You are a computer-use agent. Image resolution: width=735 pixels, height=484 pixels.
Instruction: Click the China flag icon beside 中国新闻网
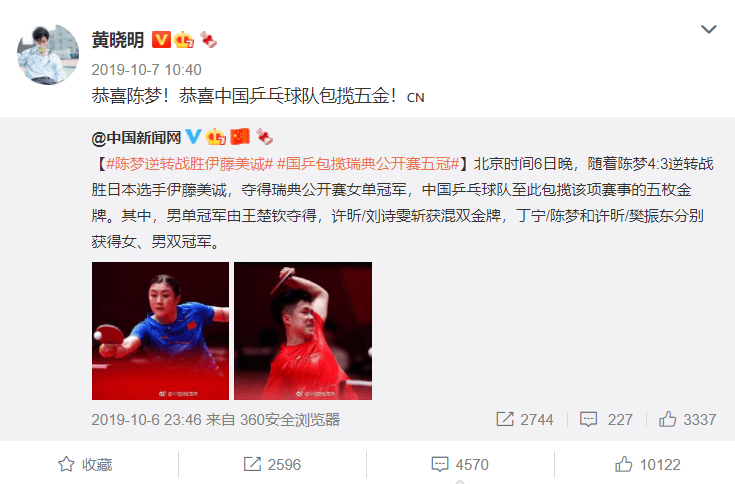point(240,136)
